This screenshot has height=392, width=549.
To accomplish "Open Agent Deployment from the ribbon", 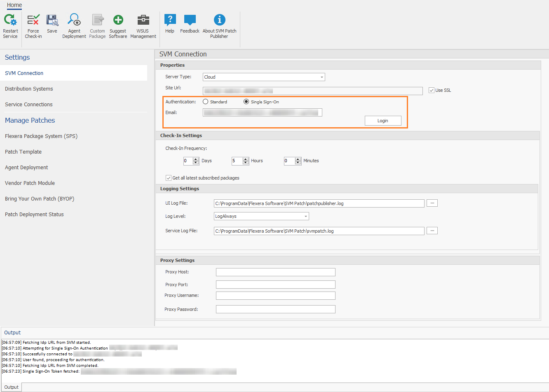I will pyautogui.click(x=74, y=26).
